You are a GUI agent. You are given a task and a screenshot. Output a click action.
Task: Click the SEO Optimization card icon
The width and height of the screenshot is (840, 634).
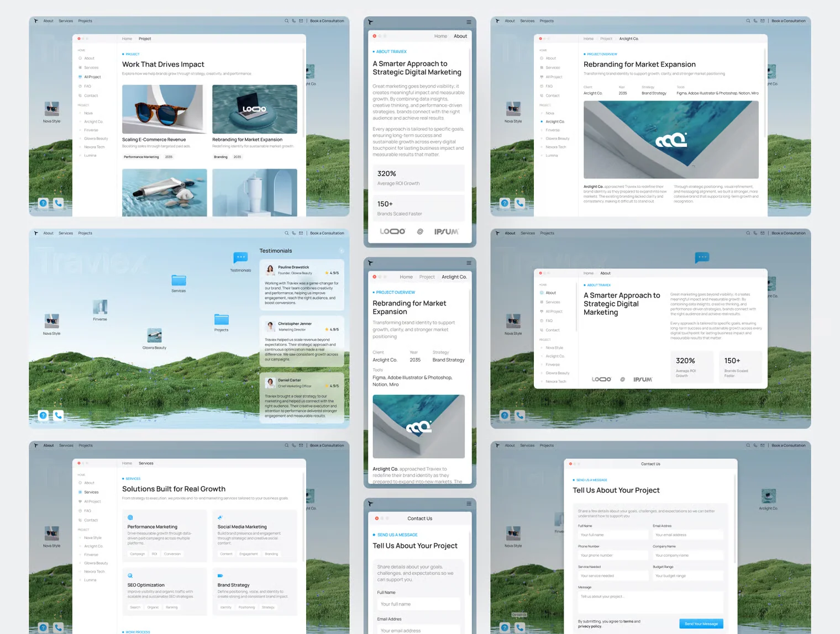(130, 575)
